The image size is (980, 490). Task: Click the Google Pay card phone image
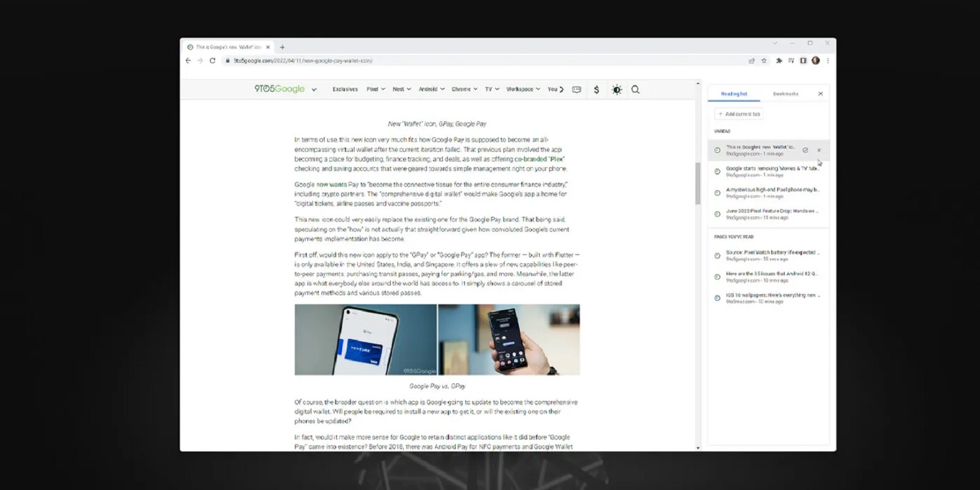[x=366, y=340]
